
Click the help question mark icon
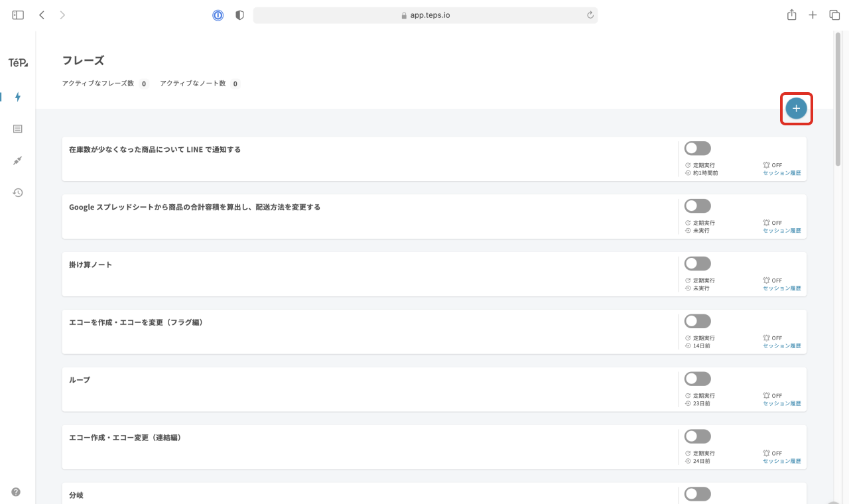tap(16, 492)
